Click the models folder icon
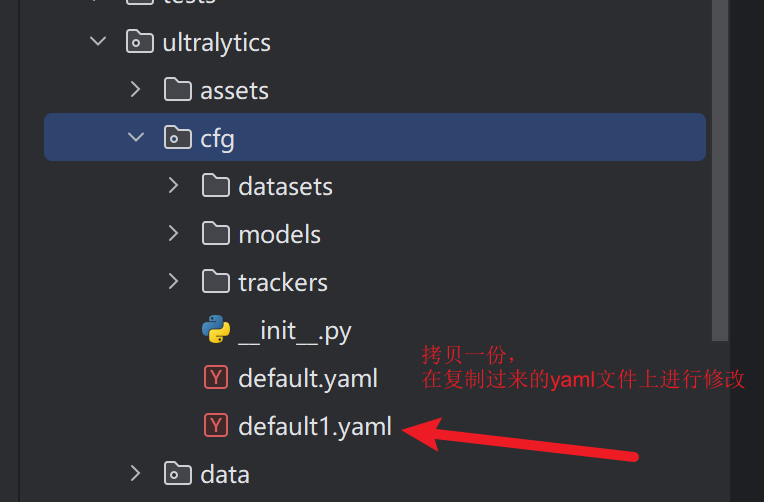 216,233
